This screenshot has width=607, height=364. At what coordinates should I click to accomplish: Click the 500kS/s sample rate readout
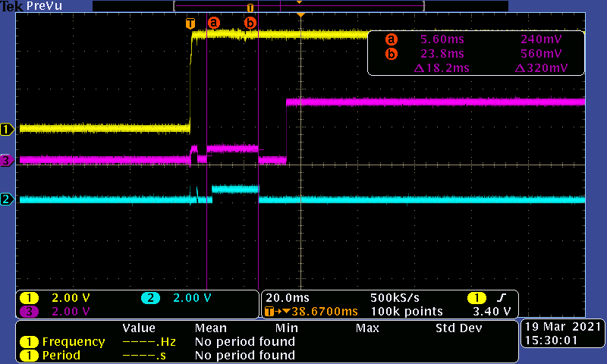coord(395,298)
